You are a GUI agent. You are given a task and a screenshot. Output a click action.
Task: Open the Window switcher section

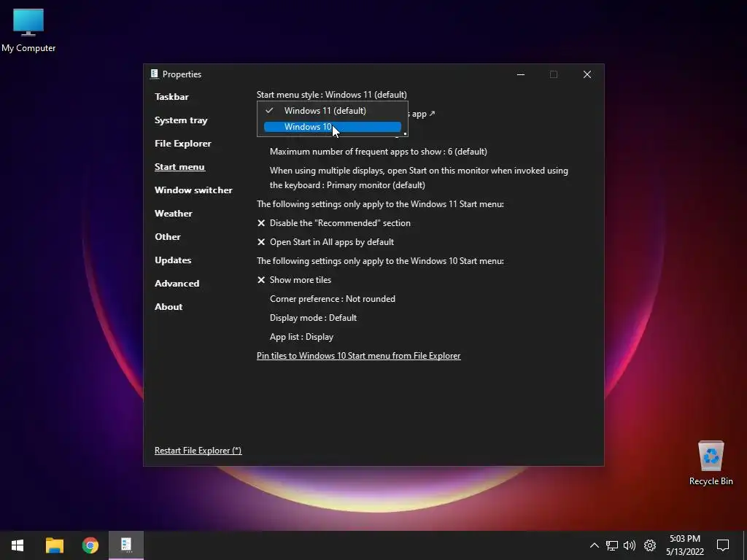click(193, 190)
